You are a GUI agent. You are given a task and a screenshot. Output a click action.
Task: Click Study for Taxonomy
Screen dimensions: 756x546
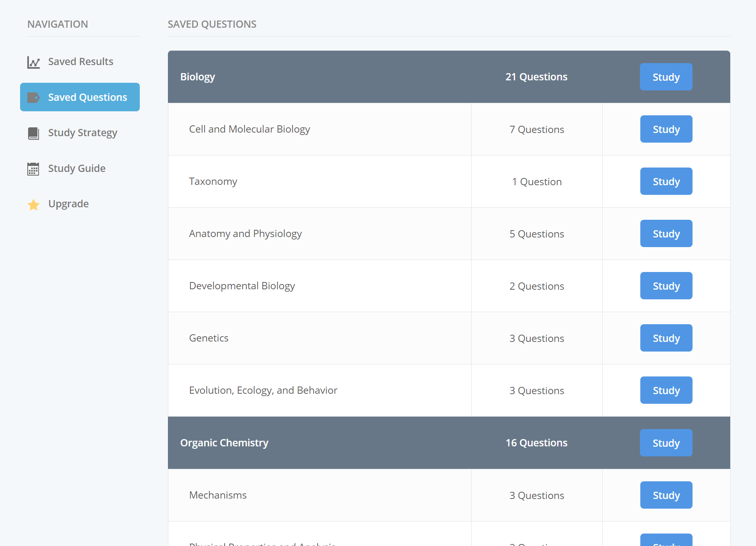(666, 181)
